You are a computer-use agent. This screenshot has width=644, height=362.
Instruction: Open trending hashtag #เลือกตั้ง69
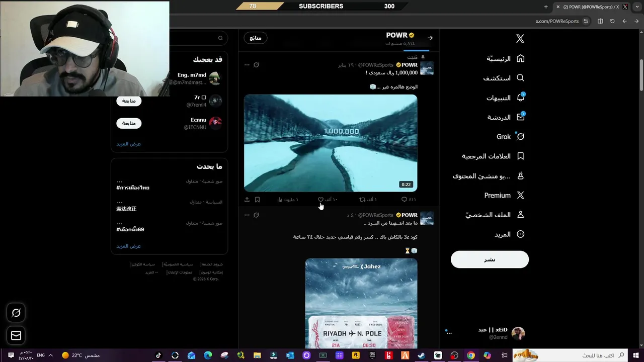tap(130, 229)
